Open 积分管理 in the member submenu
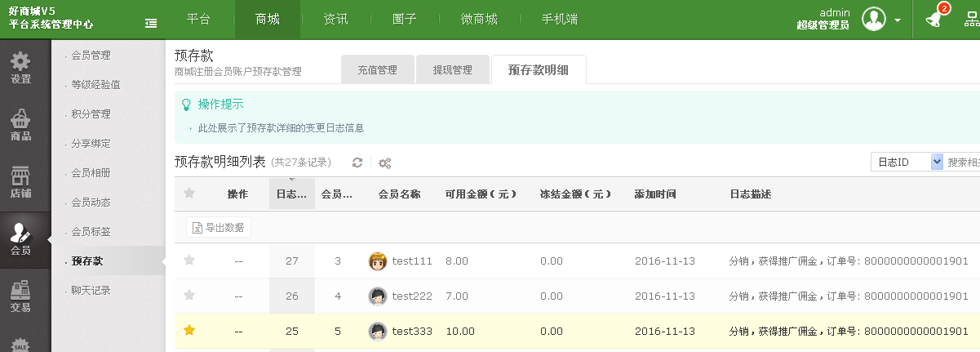This screenshot has width=980, height=352. point(91,114)
